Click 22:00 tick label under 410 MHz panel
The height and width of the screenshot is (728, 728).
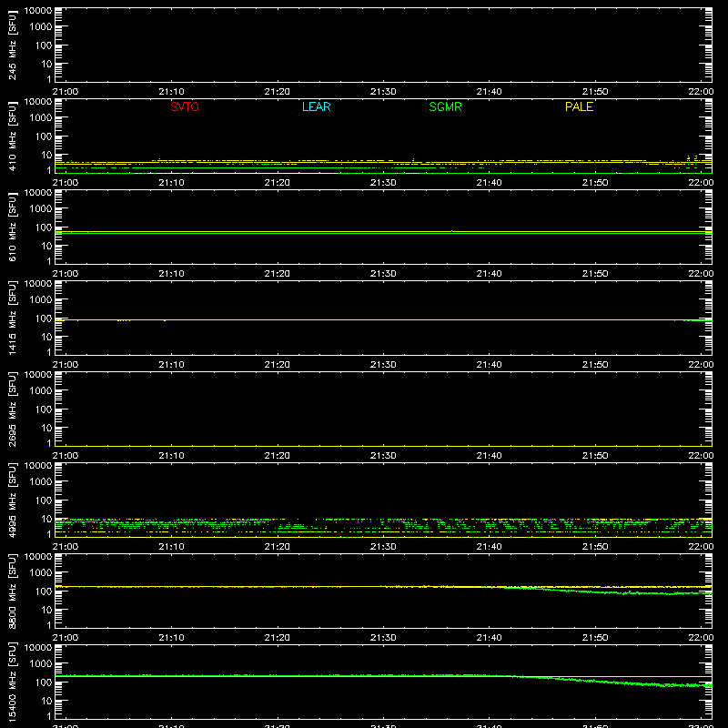[701, 183]
